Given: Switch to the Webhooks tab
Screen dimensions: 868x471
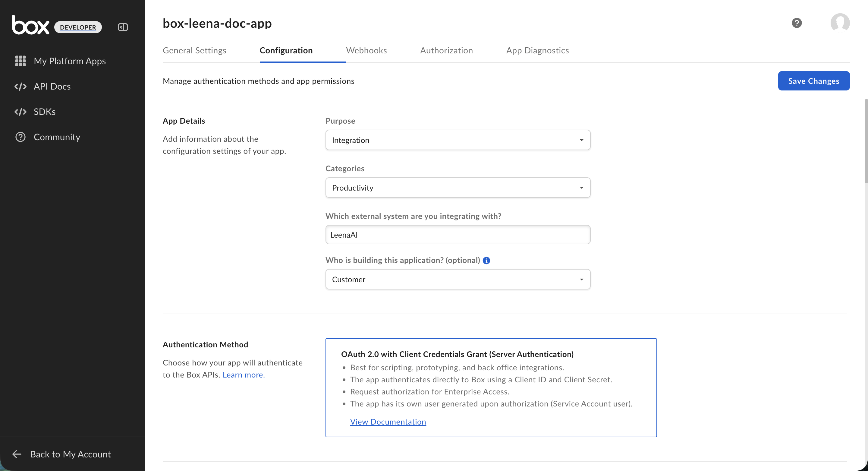Looking at the screenshot, I should click(x=366, y=51).
